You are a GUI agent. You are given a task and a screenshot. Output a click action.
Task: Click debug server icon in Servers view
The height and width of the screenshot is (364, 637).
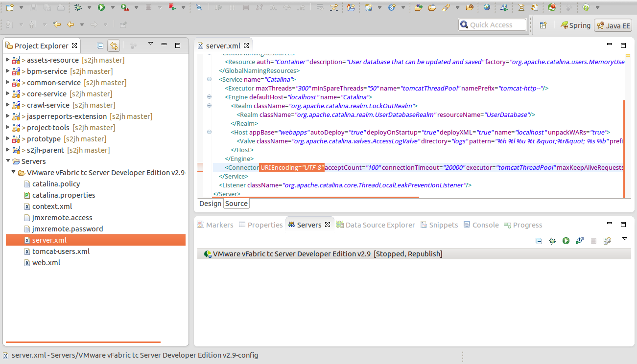[x=552, y=241]
